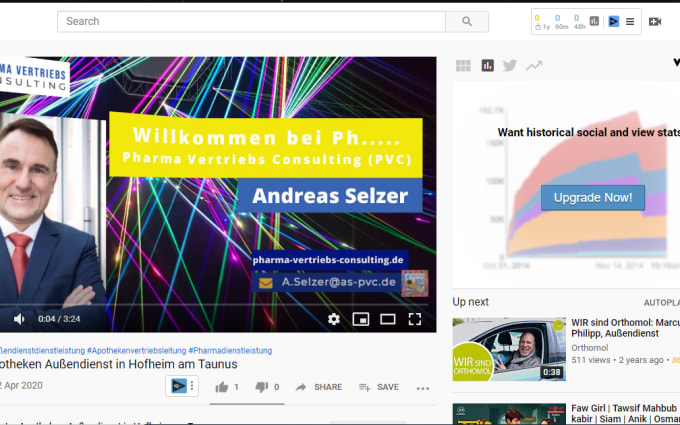Click the 60m counter in extension bar
680x425 pixels.
point(561,22)
